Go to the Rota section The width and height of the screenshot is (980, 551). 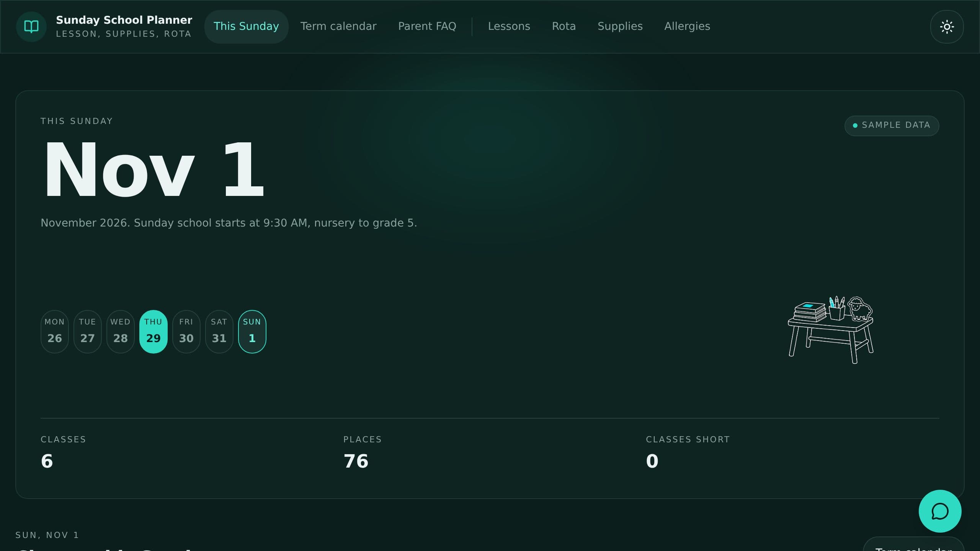coord(563,26)
